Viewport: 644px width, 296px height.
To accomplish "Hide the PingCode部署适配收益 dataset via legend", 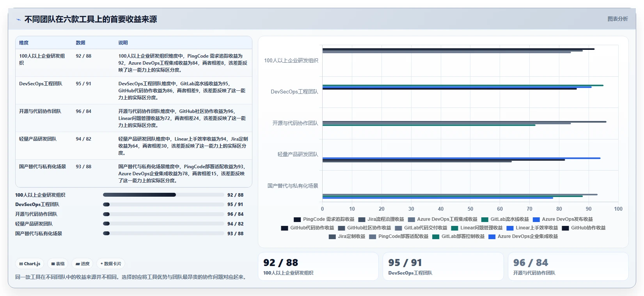I will point(399,236).
